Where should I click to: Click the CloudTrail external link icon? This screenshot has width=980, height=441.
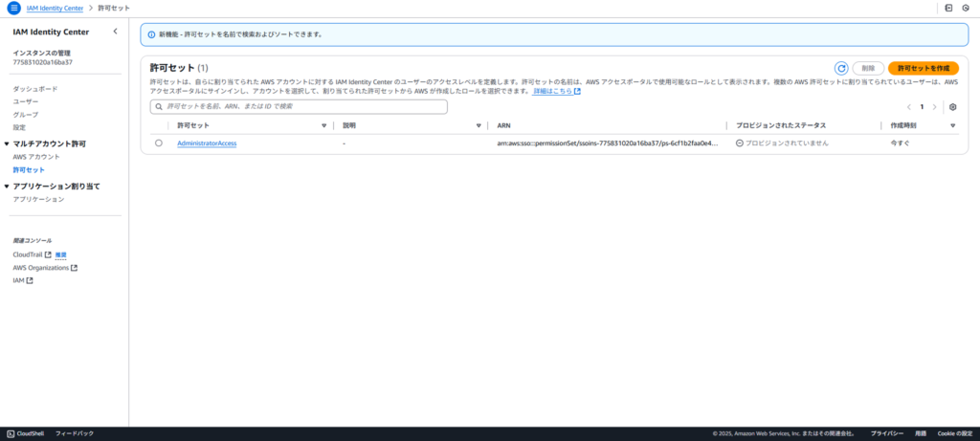48,254
